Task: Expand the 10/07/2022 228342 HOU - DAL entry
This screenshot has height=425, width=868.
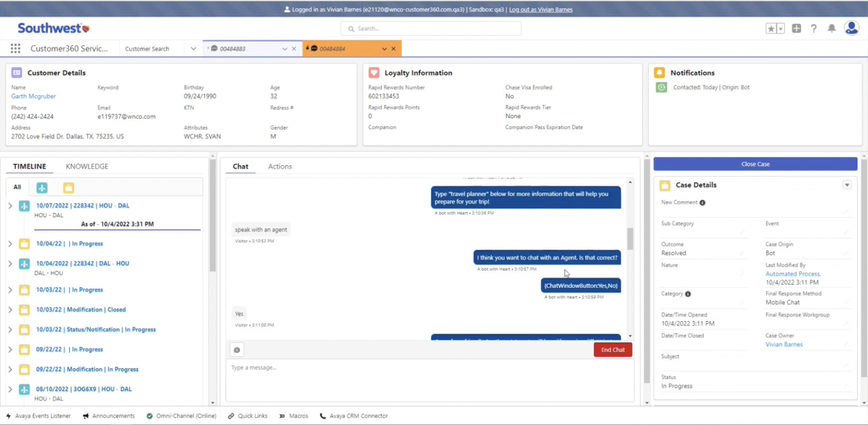Action: tap(10, 206)
